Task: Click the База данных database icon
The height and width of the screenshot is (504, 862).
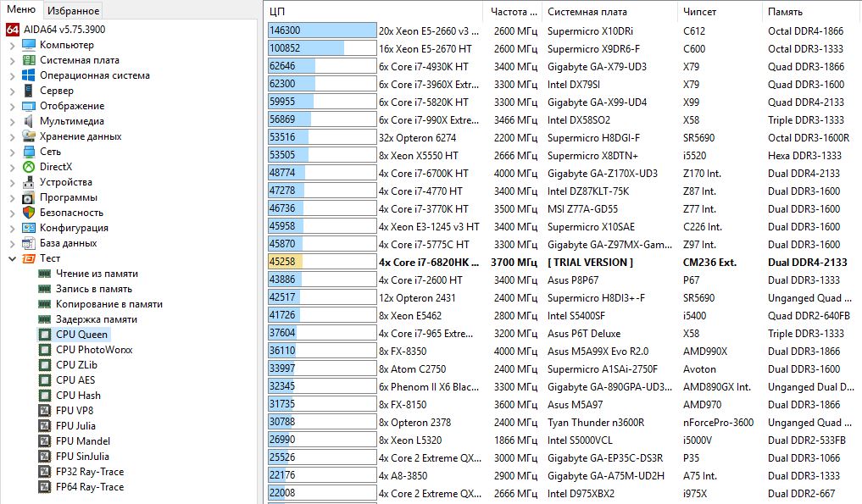Action: [29, 243]
